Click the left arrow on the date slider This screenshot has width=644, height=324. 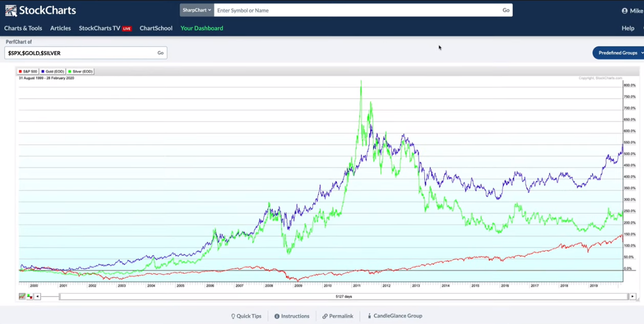[38, 296]
